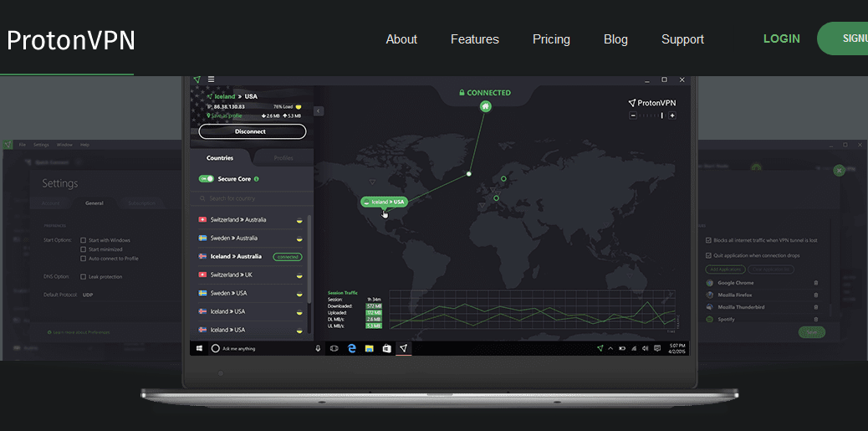Open File menu in left window
Screen dimensions: 868x431
coord(23,145)
